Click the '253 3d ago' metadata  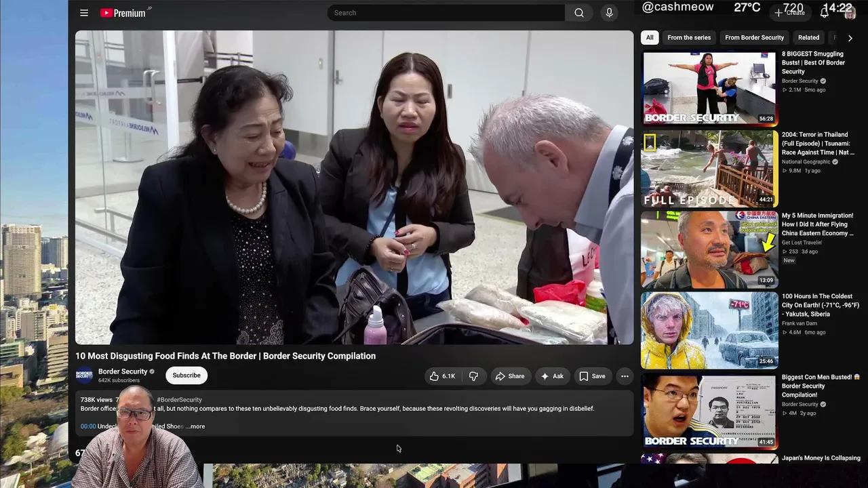tap(800, 251)
